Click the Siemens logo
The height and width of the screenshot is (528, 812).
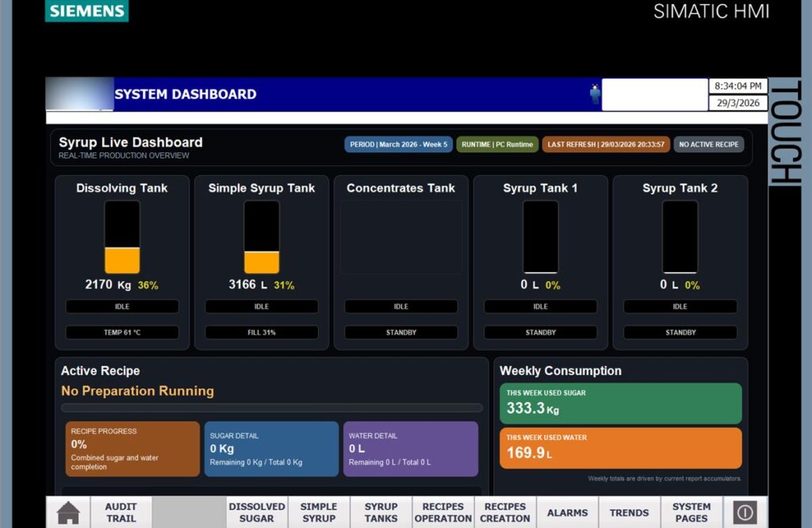pyautogui.click(x=87, y=11)
